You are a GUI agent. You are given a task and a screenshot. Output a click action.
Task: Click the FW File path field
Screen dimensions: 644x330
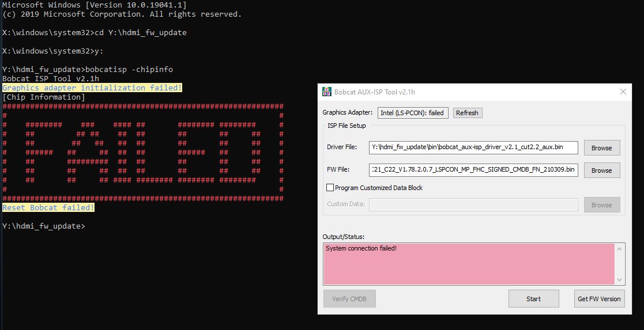[473, 170]
